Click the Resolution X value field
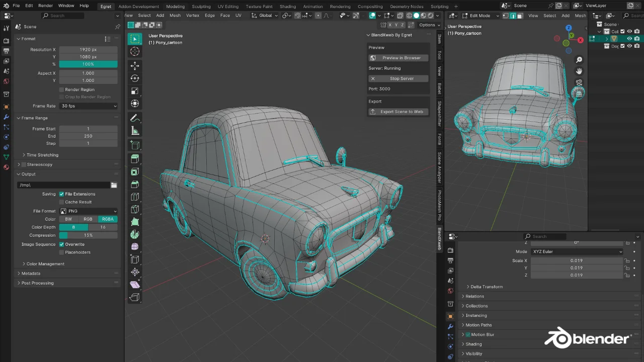The height and width of the screenshot is (362, 644). point(88,50)
